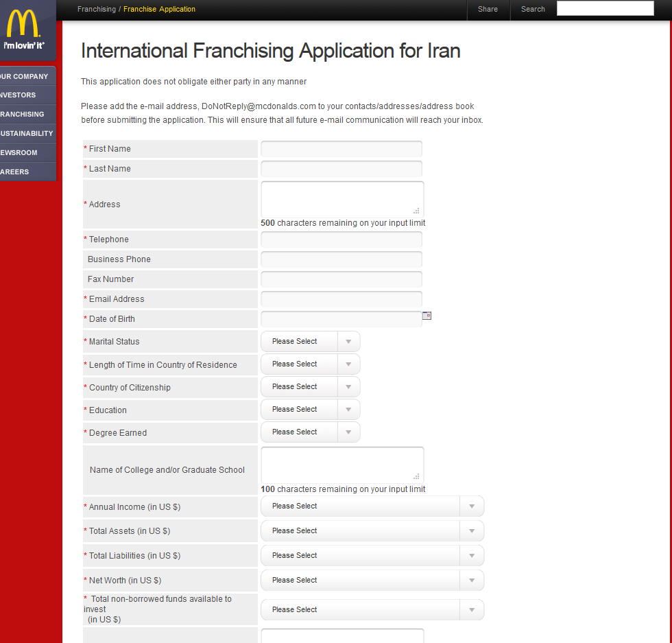Click the Search button in top bar
Viewport: 672px width, 643px height.
[533, 9]
